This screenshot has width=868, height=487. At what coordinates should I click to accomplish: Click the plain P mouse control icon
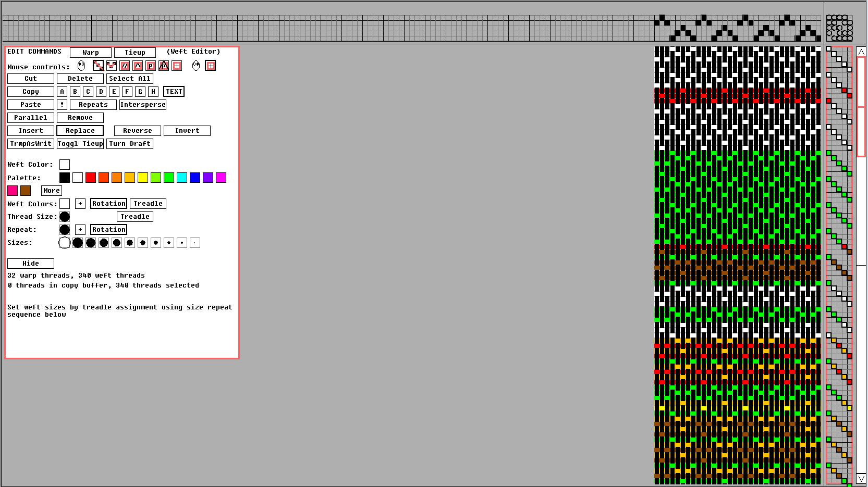(x=151, y=66)
